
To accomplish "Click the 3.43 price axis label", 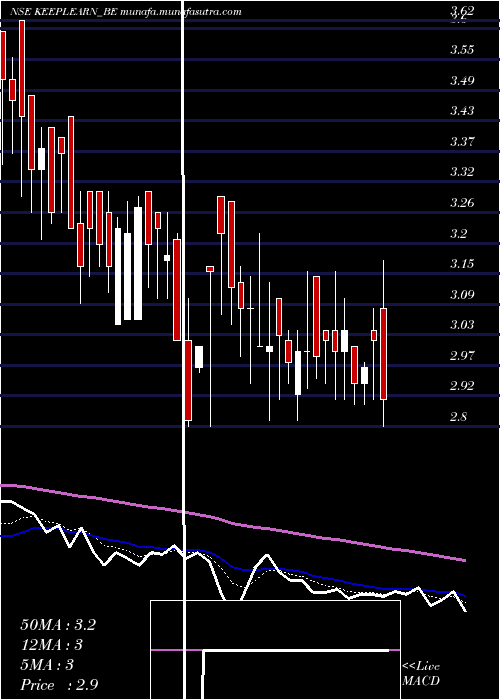I will (x=462, y=111).
